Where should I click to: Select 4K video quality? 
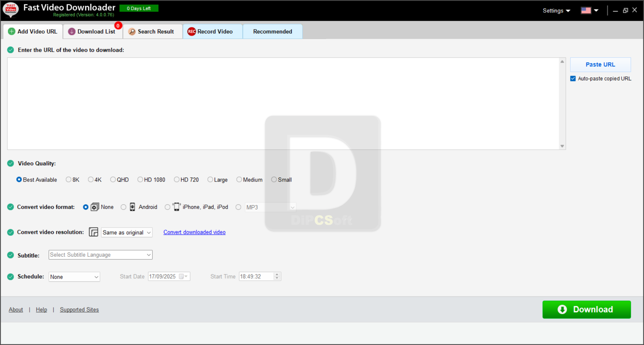pyautogui.click(x=91, y=180)
